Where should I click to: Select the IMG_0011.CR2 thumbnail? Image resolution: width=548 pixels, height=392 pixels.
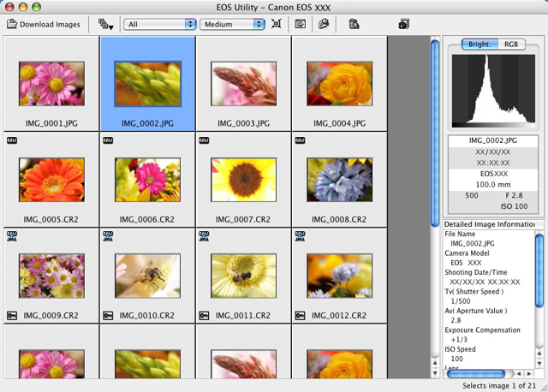[243, 276]
